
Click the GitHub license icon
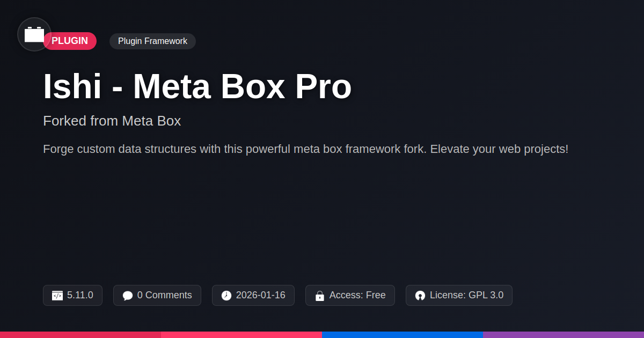point(420,296)
